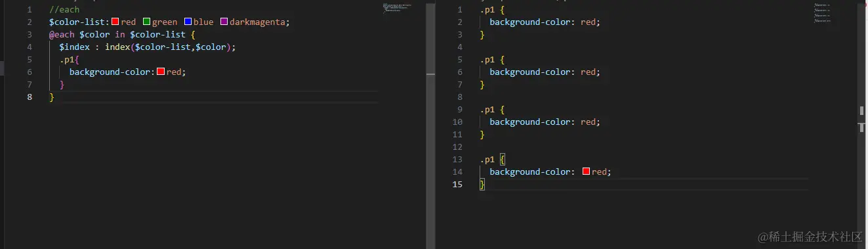Viewport: 868px width, 249px height.
Task: Click the "$index" variable on line 4
Action: (74, 47)
